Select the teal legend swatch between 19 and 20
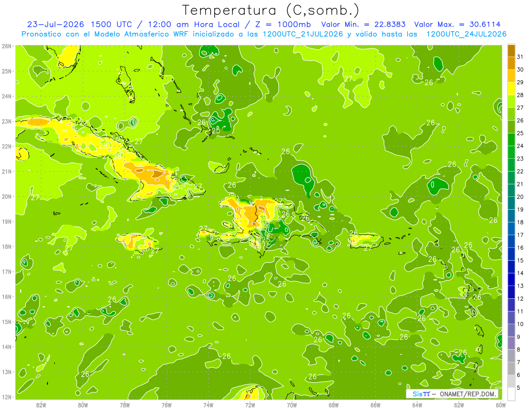 [511, 203]
